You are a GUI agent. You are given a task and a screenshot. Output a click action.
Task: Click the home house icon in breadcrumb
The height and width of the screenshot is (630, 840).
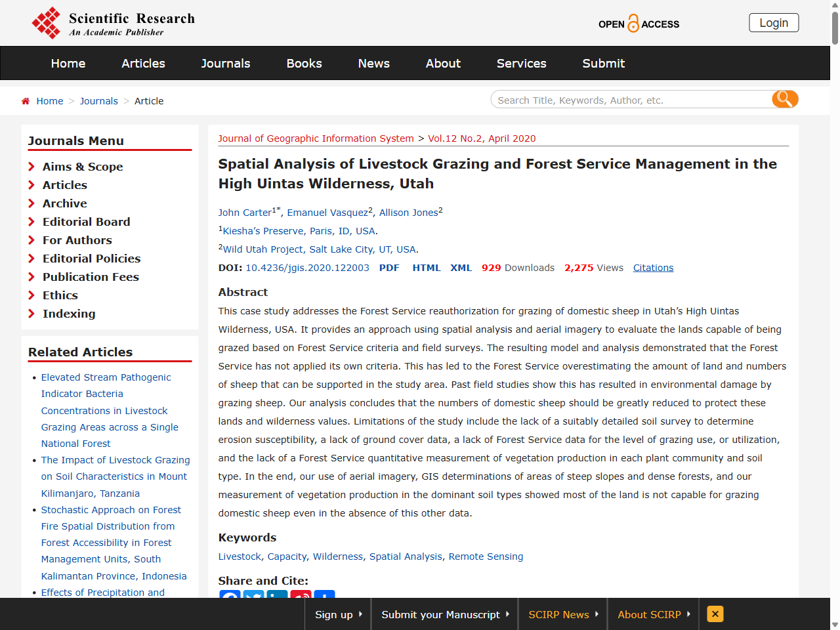(x=25, y=100)
